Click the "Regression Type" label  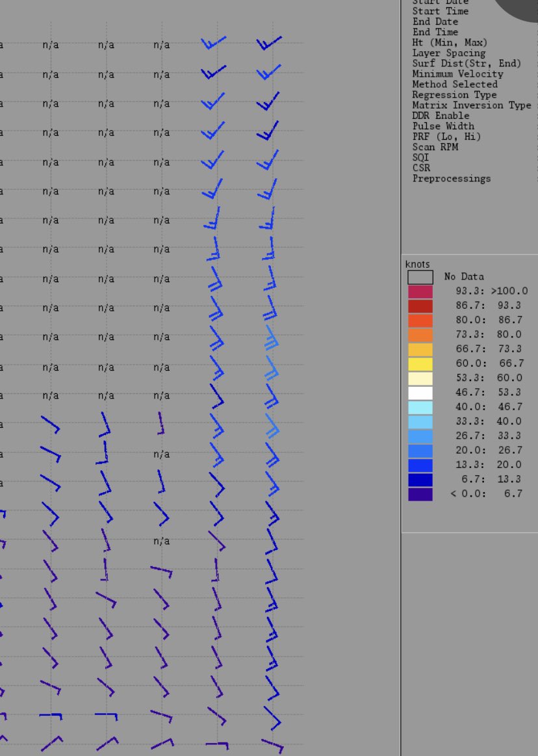[x=454, y=95]
